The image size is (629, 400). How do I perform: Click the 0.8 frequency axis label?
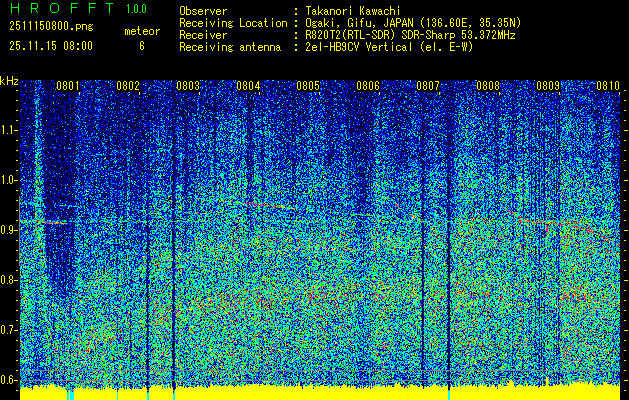tap(8, 280)
